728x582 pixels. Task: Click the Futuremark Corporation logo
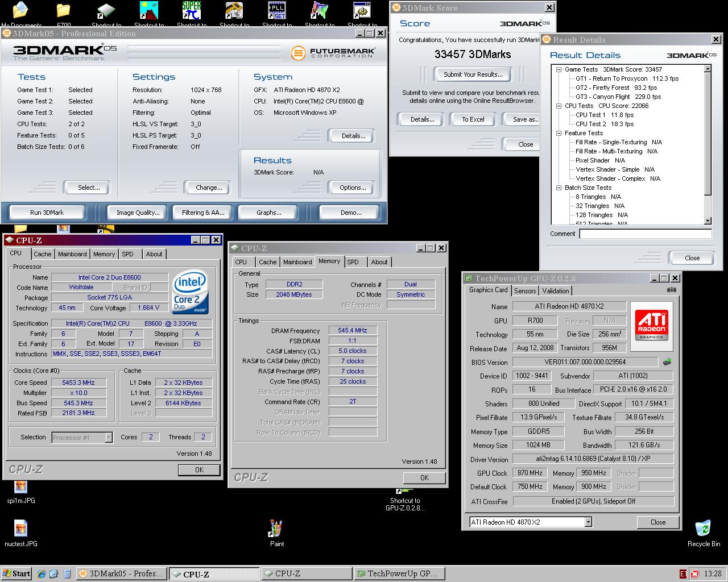point(333,53)
